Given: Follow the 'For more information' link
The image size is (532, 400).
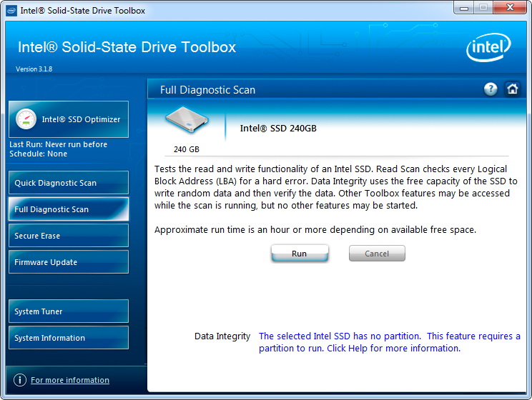Looking at the screenshot, I should coord(70,380).
